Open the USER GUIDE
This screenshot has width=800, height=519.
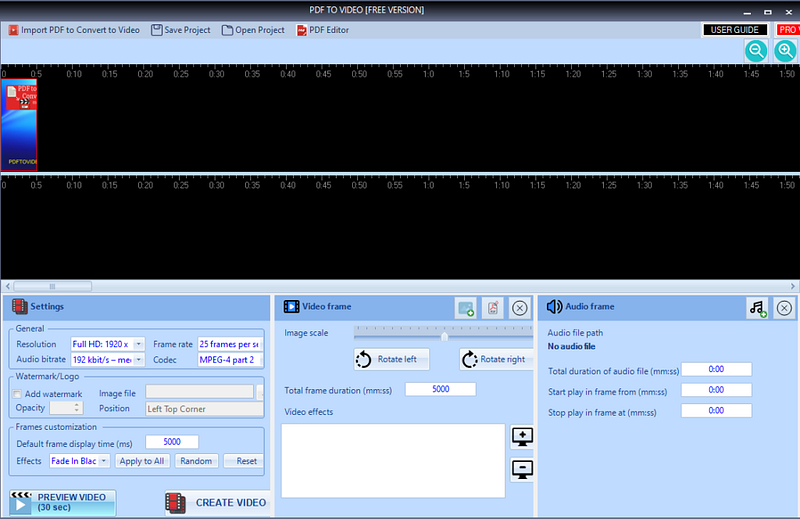click(x=735, y=30)
